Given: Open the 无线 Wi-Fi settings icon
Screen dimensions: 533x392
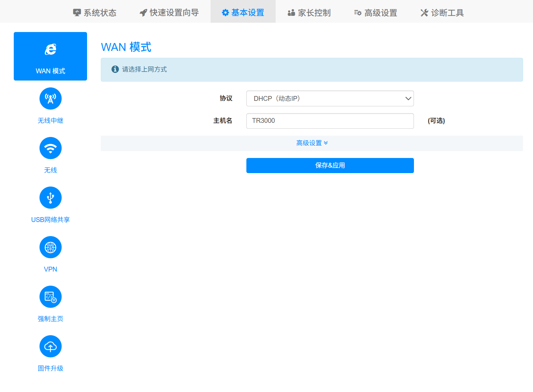Looking at the screenshot, I should pyautogui.click(x=50, y=148).
